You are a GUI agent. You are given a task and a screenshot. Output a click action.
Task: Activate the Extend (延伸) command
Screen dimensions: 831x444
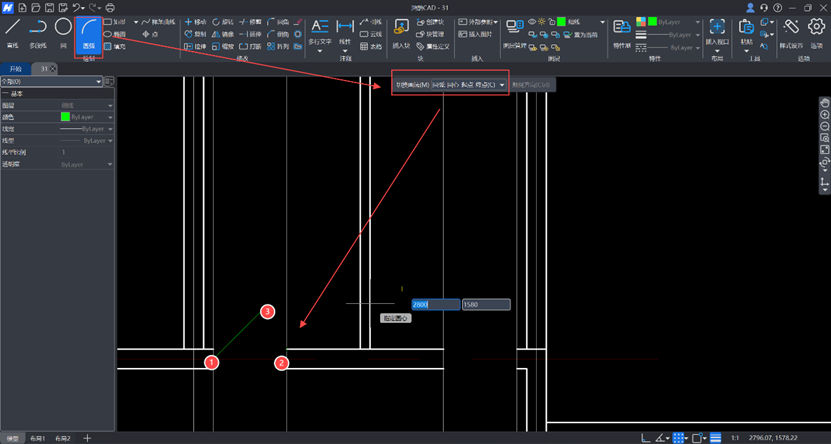pyautogui.click(x=250, y=34)
